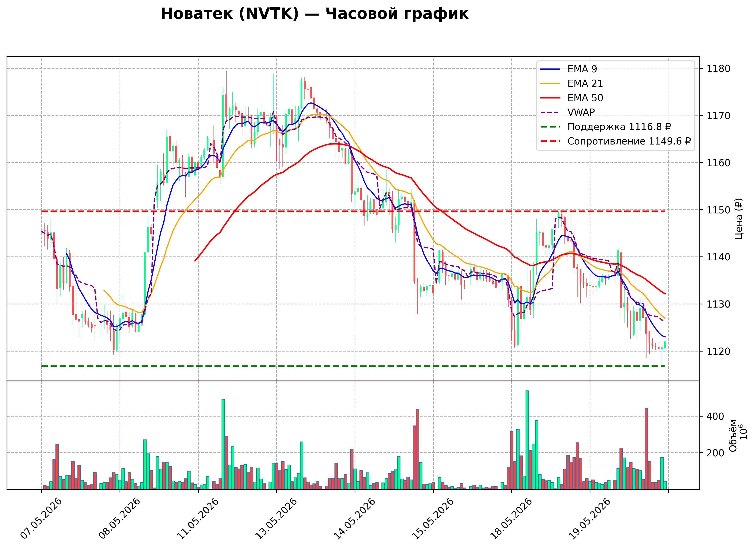Click the "VWAP" legend label
Image resolution: width=756 pixels, height=548 pixels.
tap(581, 112)
